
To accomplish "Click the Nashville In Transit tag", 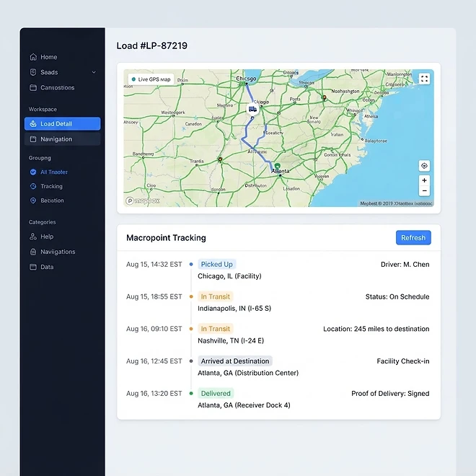I will [215, 329].
